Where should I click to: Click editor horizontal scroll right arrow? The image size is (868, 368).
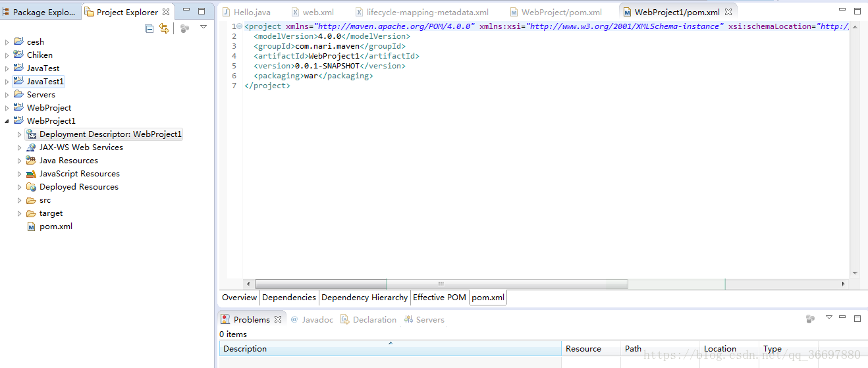coord(844,284)
